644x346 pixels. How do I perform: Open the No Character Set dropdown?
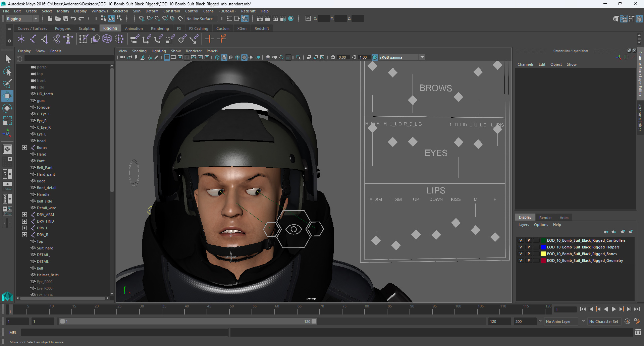point(604,322)
